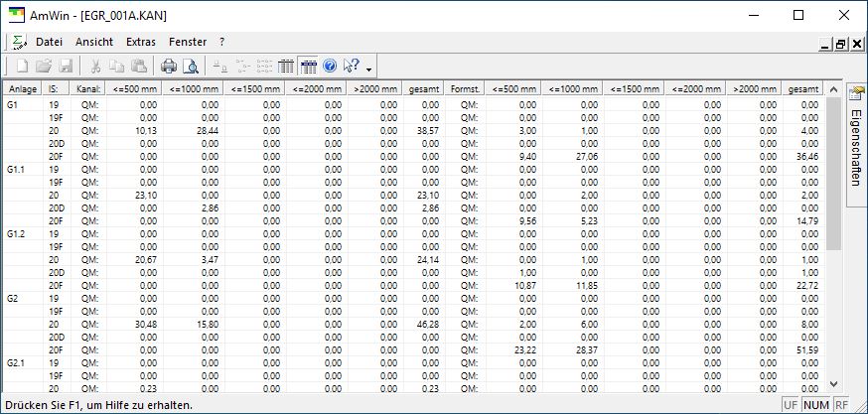Click the vertical scrollbar thumb
Screen dimensions: 868x414
[833, 174]
